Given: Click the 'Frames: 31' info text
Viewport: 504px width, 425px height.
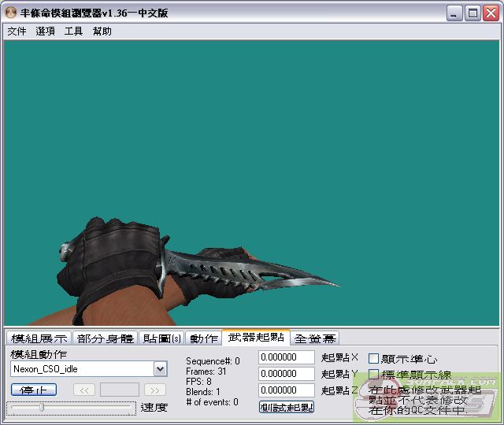Looking at the screenshot, I should coord(206,371).
